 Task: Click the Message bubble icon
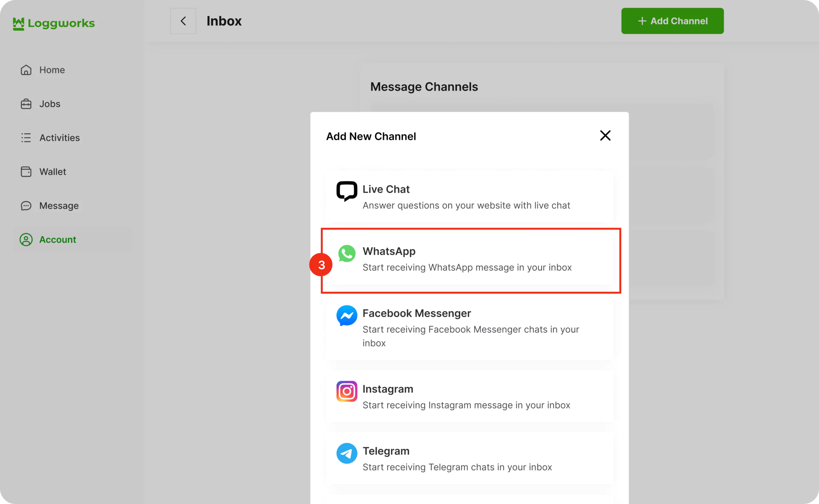(x=26, y=206)
